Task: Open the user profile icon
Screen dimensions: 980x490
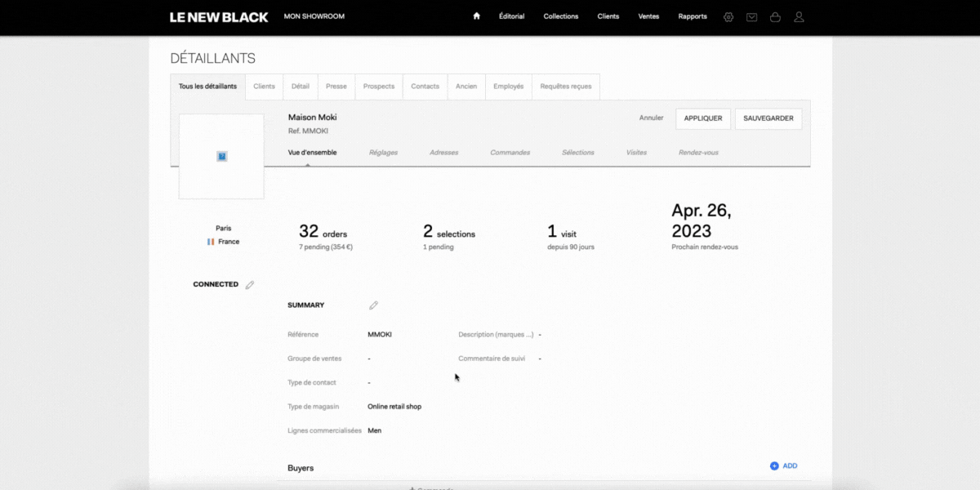Action: [x=799, y=16]
